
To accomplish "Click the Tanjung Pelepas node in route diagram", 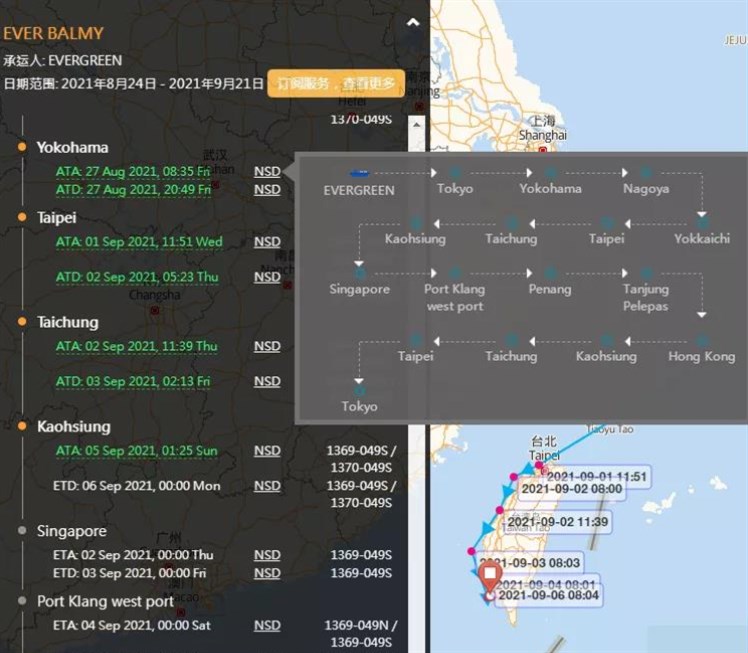I will pos(646,273).
